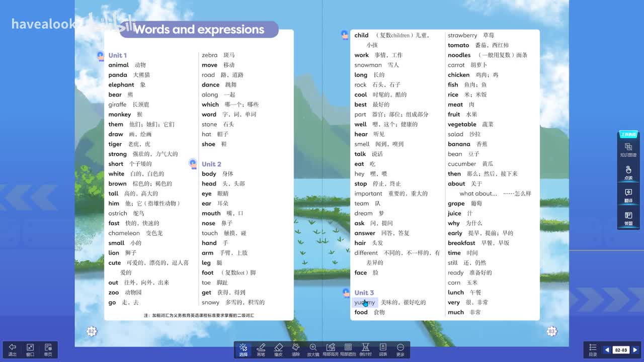This screenshot has width=644, height=362.
Task: Enable 局部遮挡 local mask tool
Action: [348, 350]
